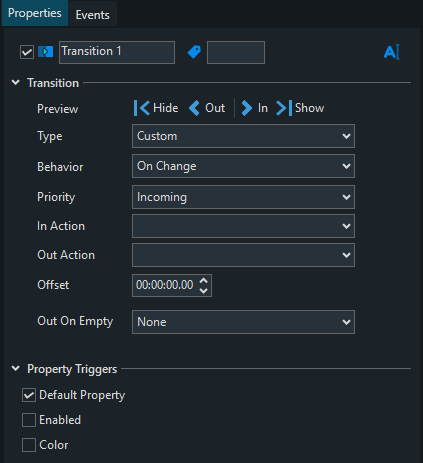This screenshot has height=463, width=423.
Task: Switch to the Events tab
Action: point(93,15)
